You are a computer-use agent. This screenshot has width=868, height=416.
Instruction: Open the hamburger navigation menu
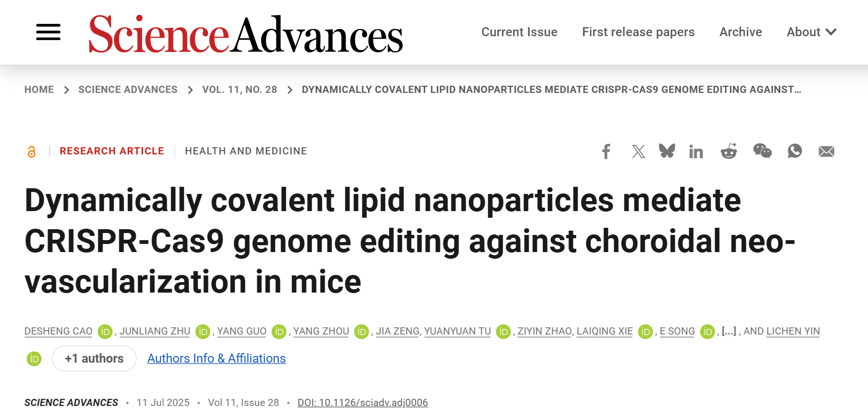[48, 32]
